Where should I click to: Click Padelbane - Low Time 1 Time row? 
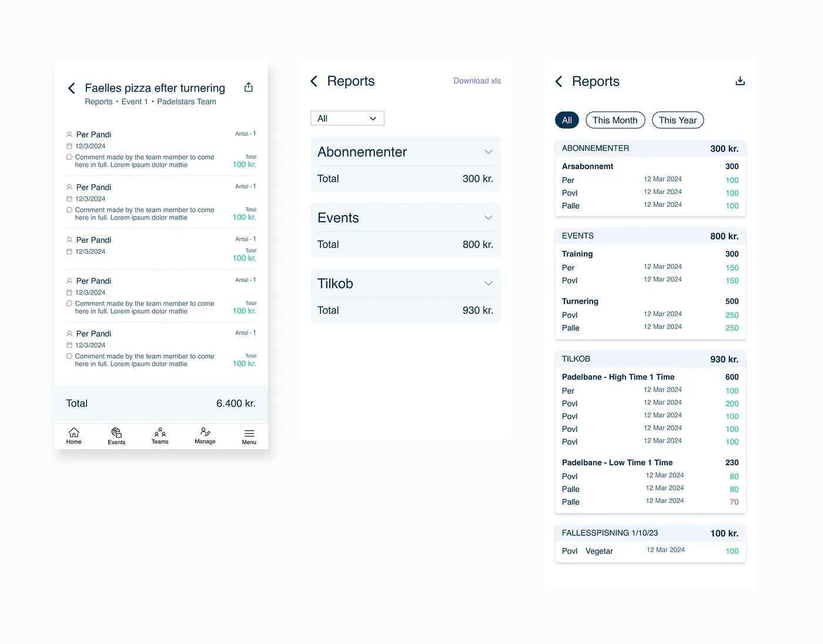coord(650,463)
